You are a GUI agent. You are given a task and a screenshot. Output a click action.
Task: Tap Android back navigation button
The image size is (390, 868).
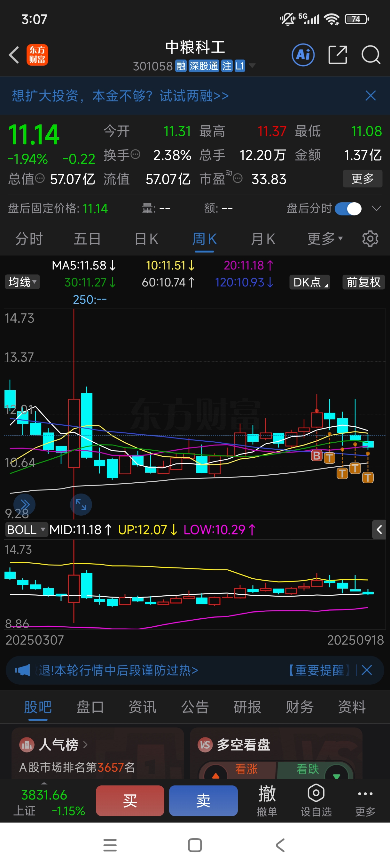(x=280, y=845)
